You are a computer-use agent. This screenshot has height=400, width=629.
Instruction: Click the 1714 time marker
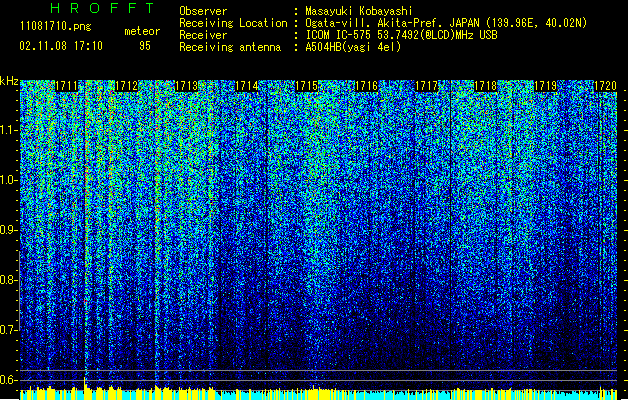coord(246,86)
